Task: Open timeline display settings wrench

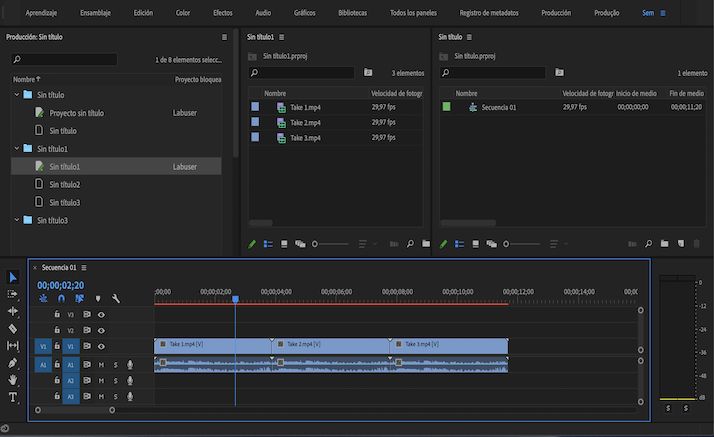Action: click(x=116, y=299)
